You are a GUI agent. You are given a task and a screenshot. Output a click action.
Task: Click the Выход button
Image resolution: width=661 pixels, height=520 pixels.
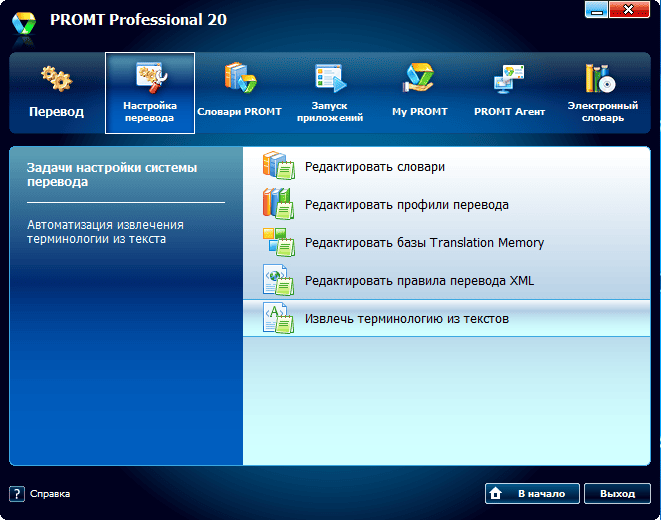click(617, 493)
